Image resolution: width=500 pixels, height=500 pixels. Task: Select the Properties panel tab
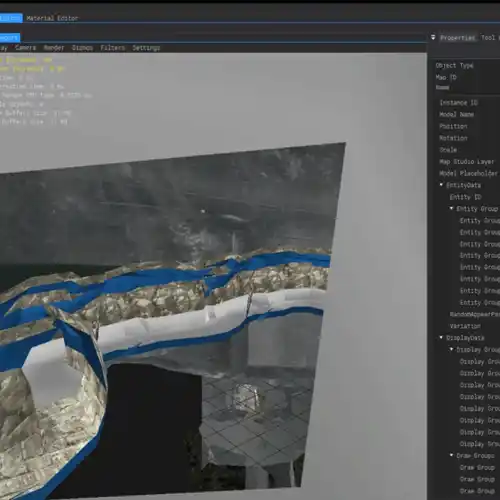[x=457, y=38]
